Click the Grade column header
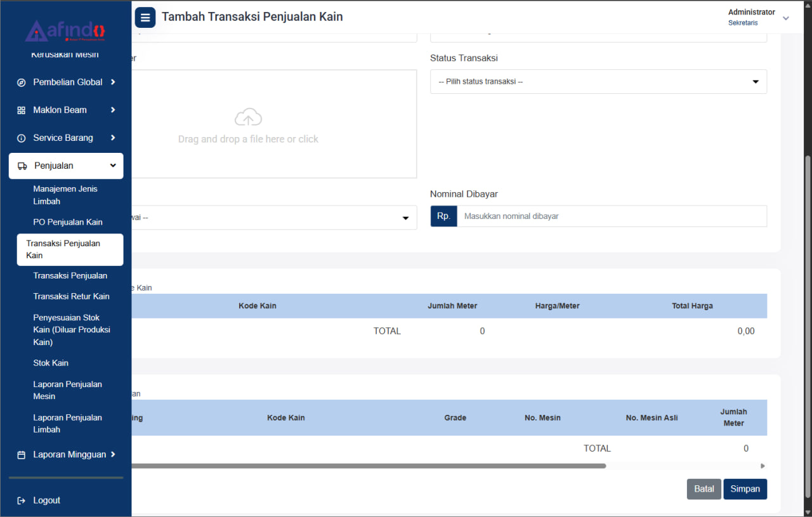812x517 pixels. coord(455,417)
